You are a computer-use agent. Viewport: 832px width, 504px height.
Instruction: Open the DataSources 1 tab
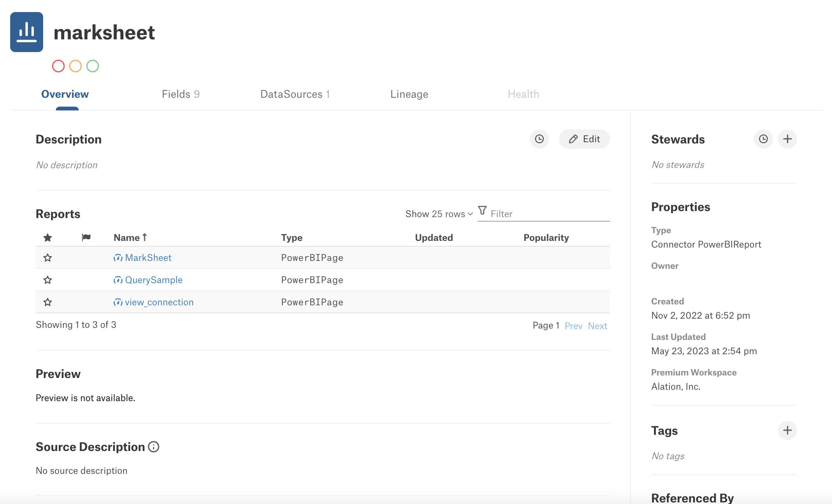[x=295, y=94]
